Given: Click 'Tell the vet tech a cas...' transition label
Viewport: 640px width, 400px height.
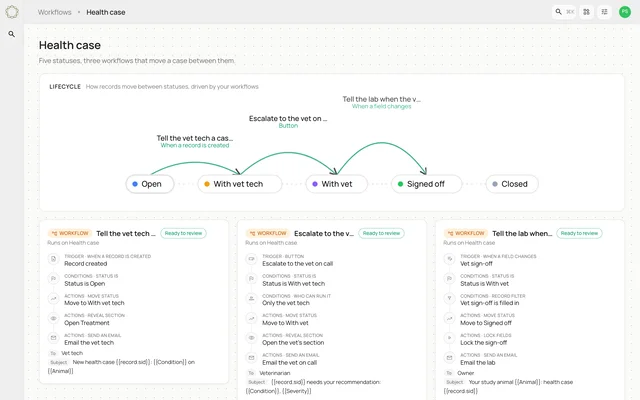Looking at the screenshot, I should point(195,138).
